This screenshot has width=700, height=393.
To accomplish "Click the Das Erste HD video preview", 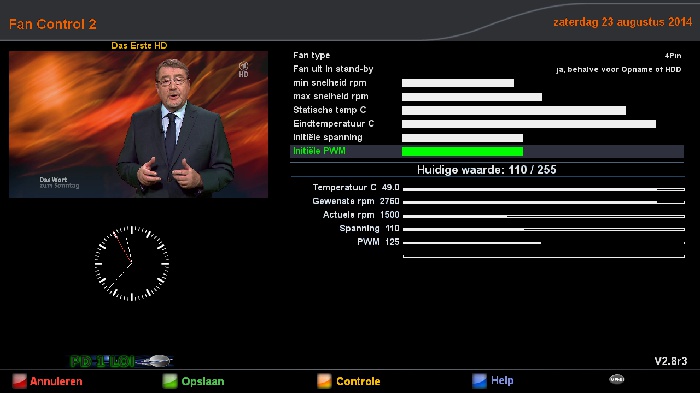I will point(138,124).
